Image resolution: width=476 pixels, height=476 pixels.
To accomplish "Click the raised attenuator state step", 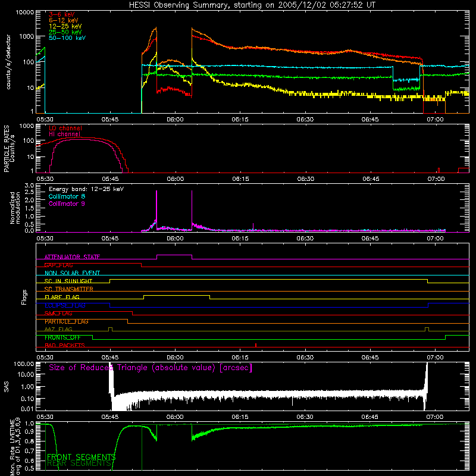I will 174,255.
